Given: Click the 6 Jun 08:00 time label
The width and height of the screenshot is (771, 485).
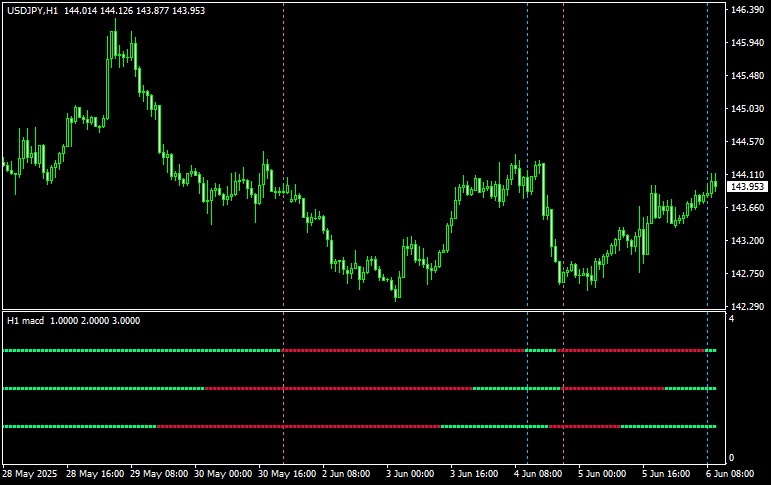Looking at the screenshot, I should [x=729, y=474].
